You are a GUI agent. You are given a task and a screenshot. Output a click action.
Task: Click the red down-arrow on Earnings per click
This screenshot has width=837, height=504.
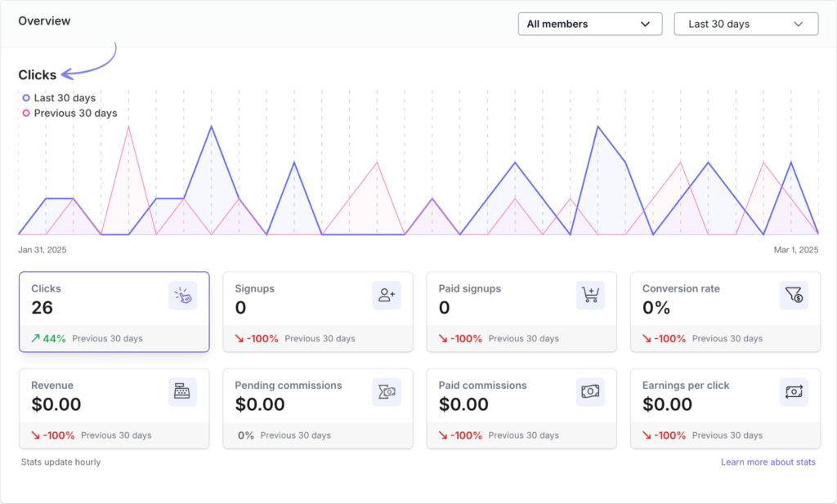[647, 435]
